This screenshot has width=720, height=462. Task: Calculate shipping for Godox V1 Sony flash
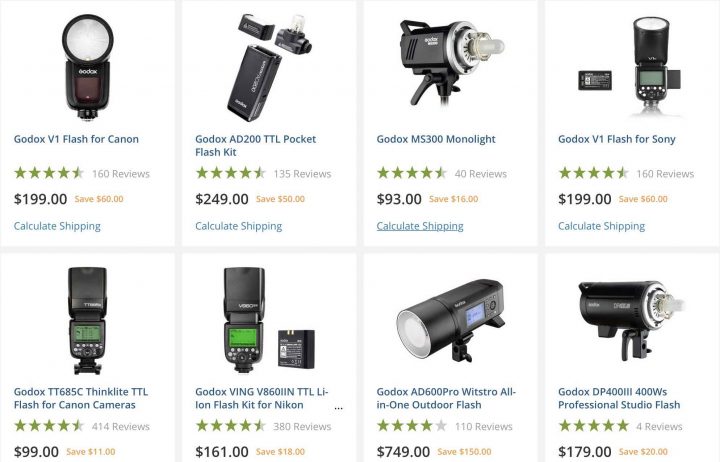click(601, 226)
